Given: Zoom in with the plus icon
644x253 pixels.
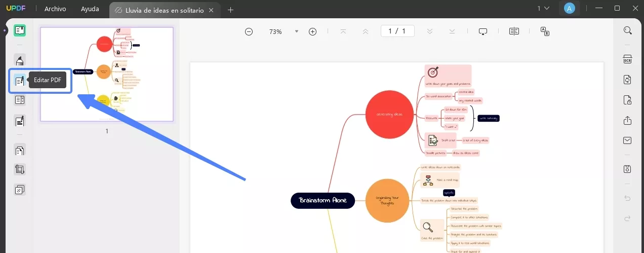Looking at the screenshot, I should [312, 31].
